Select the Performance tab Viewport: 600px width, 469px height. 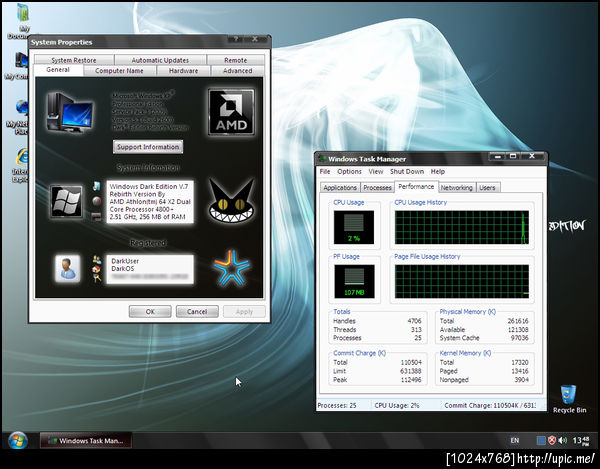[416, 186]
